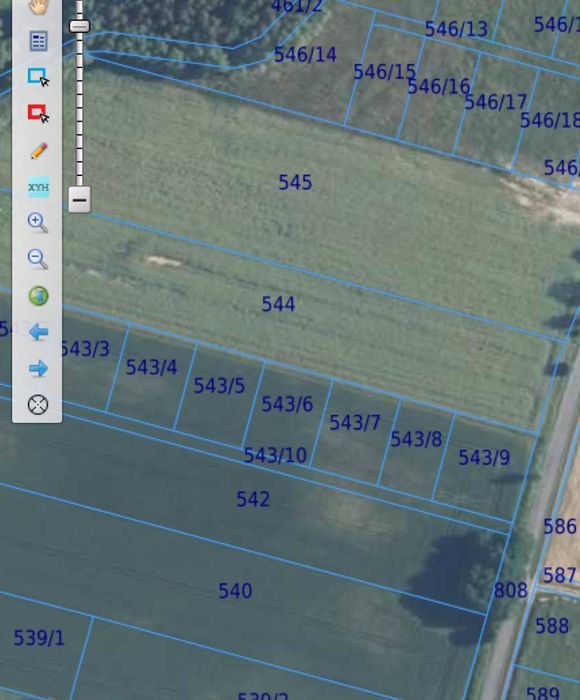Go to next map view arrow
This screenshot has height=700, width=580.
(38, 368)
